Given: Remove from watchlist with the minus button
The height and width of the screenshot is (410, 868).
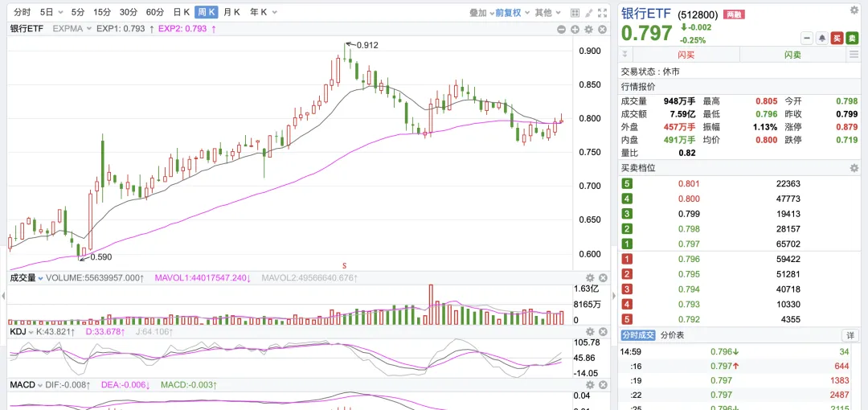Looking at the screenshot, I should [x=807, y=38].
